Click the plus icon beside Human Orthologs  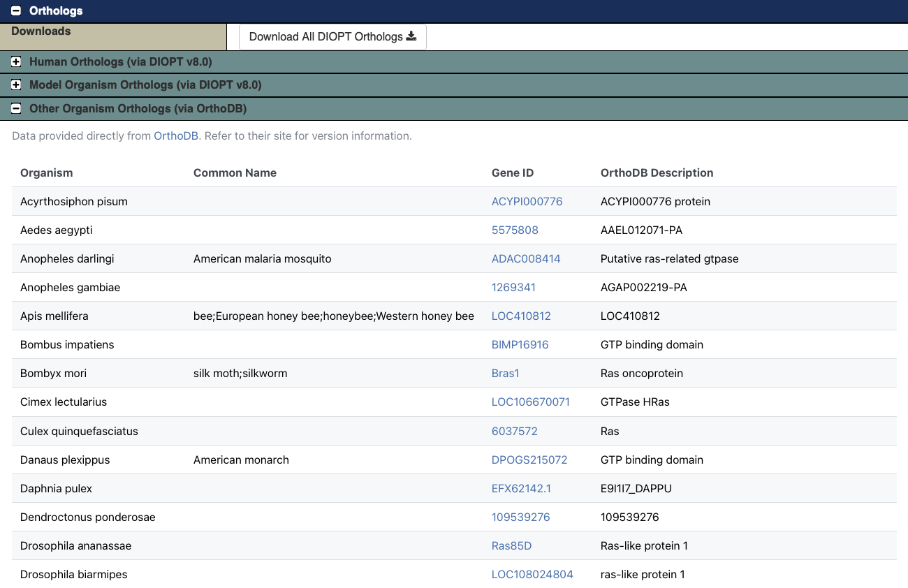pos(15,61)
